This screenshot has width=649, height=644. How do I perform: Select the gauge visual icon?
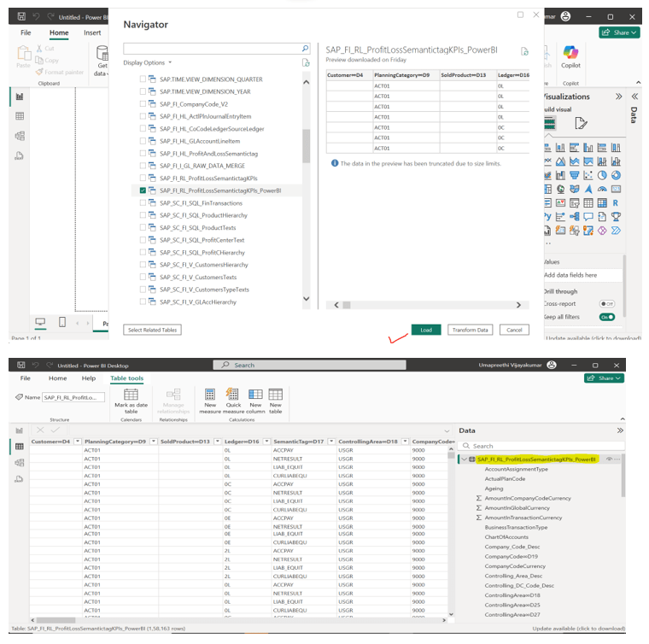point(602,189)
